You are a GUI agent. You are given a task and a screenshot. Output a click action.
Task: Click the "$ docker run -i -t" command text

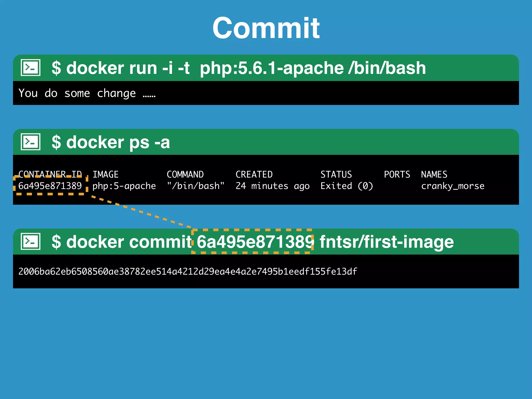click(121, 68)
